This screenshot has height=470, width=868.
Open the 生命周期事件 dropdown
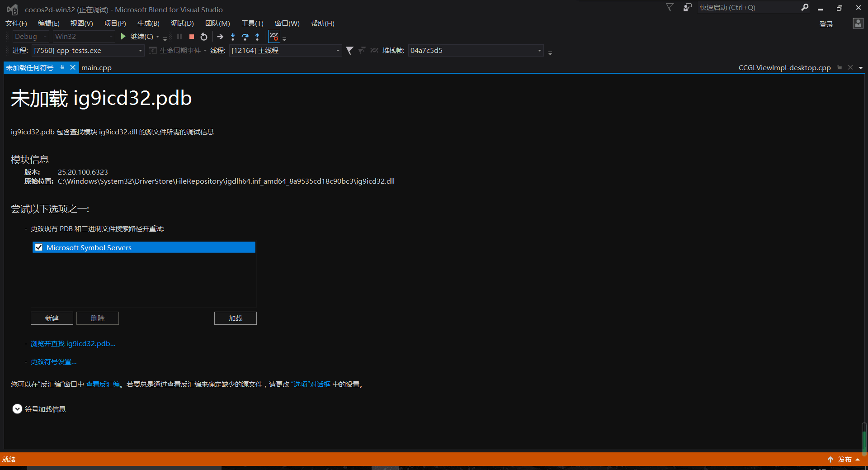point(205,50)
